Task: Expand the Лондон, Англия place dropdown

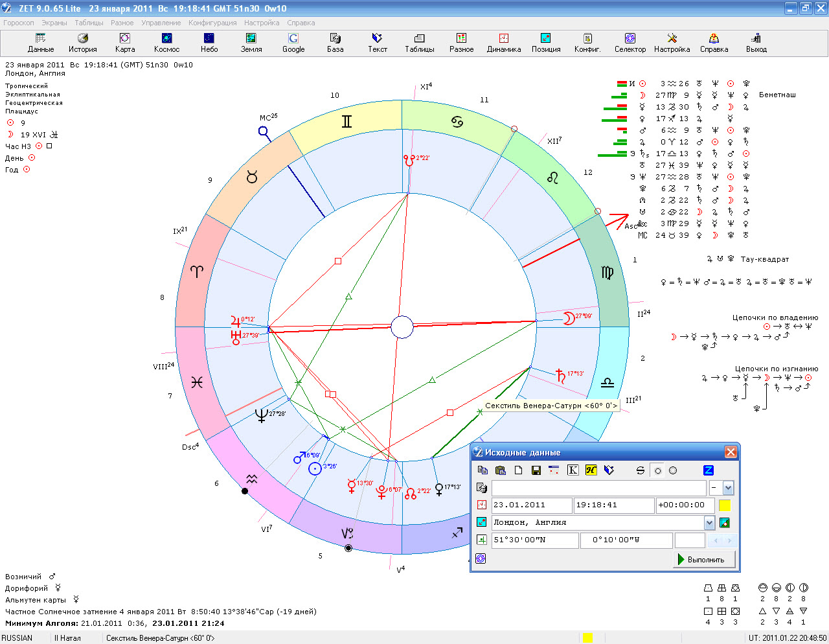Action: [709, 523]
